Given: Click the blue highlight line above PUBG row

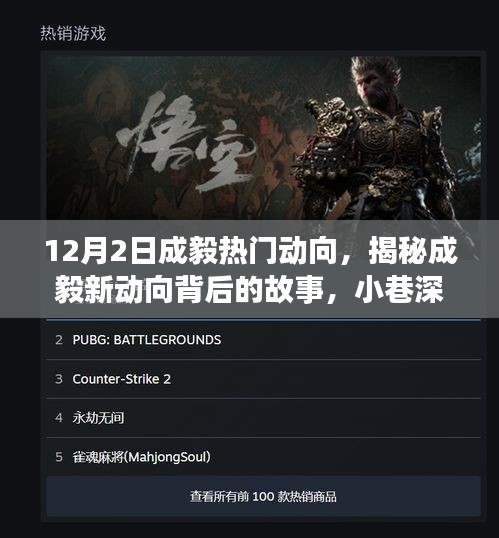Looking at the screenshot, I should 264,320.
